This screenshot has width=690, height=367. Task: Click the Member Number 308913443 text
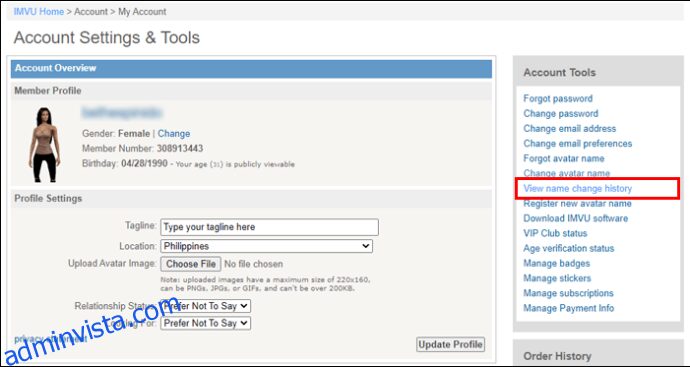(143, 148)
